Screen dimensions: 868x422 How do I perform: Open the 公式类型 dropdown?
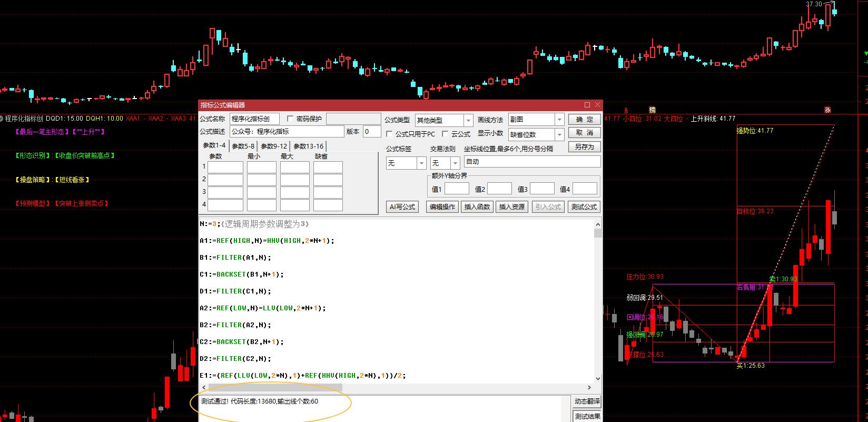(x=468, y=120)
